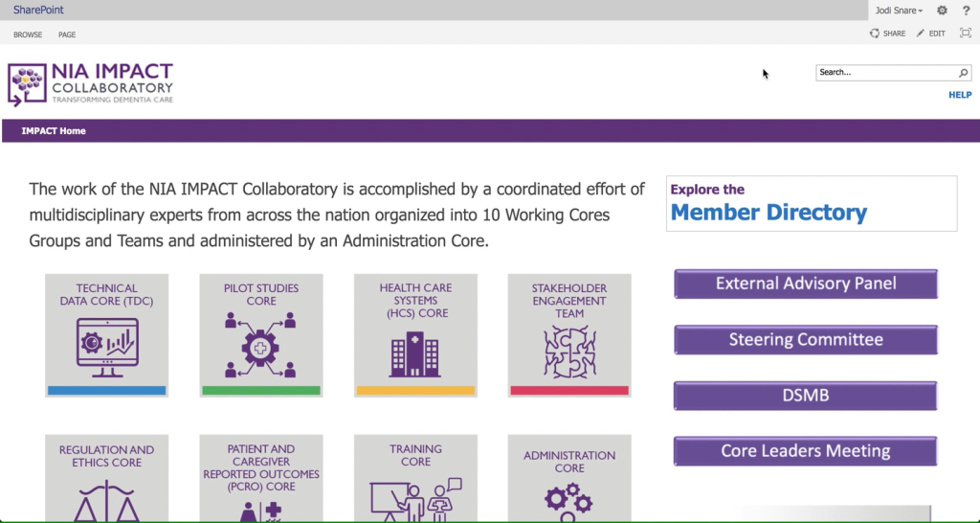Click the NIA IMPACT Collaboratory logo

91,84
